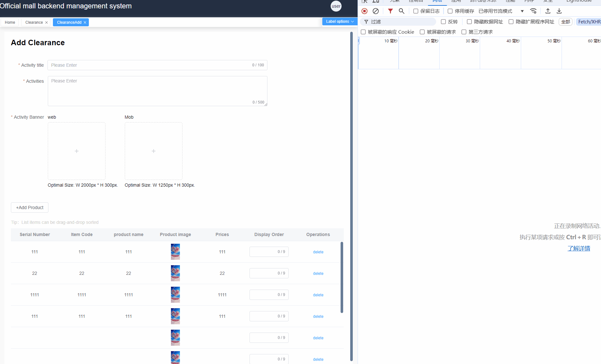Image resolution: width=601 pixels, height=364 pixels.
Task: Select the ClearanceAdd tab
Action: coord(69,22)
